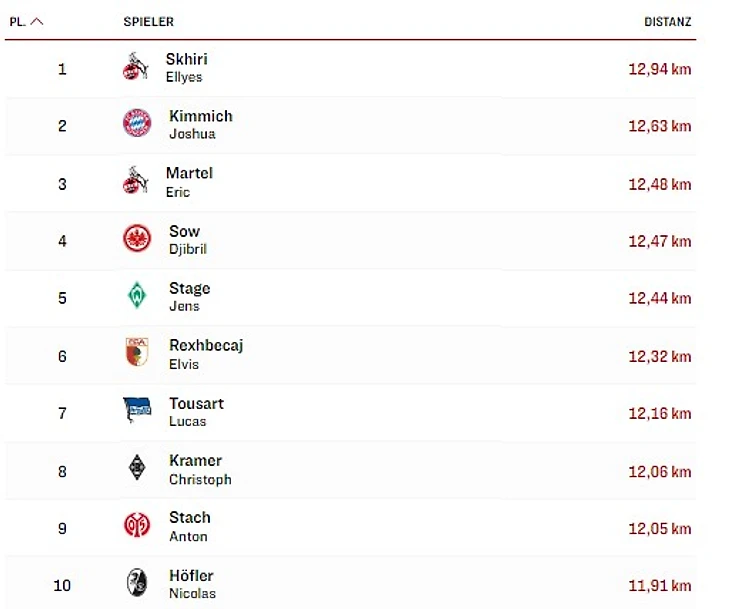Open Joshua Kimmich's player page
Viewport: 730px width, 609px height.
coord(200,124)
